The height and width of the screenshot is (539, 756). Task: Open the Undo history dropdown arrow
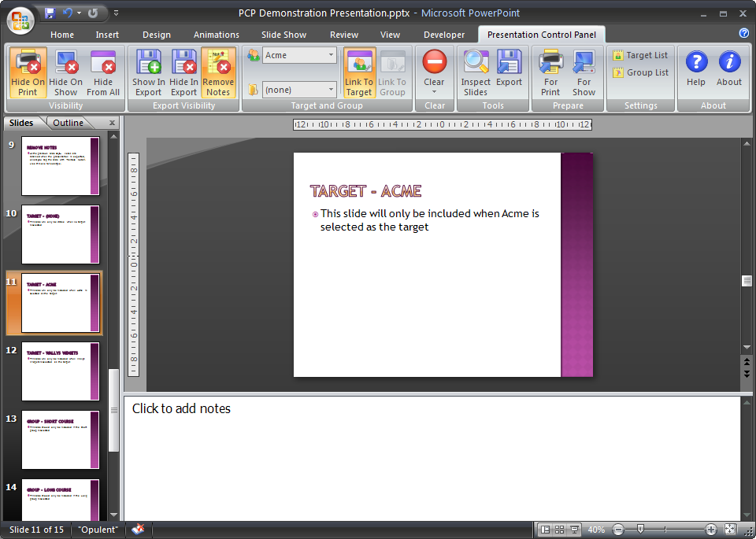click(x=79, y=13)
